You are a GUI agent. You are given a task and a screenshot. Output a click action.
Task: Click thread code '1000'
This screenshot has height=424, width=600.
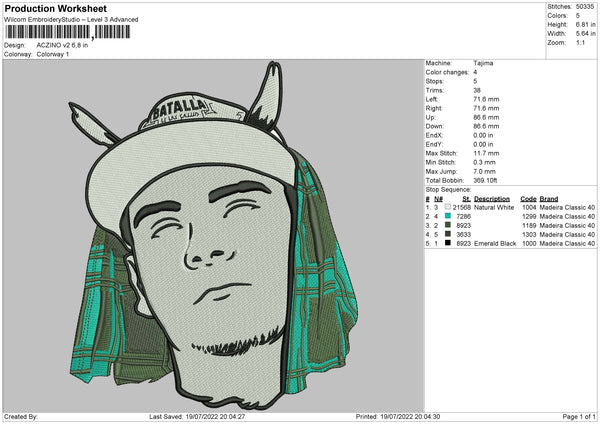[x=529, y=243]
